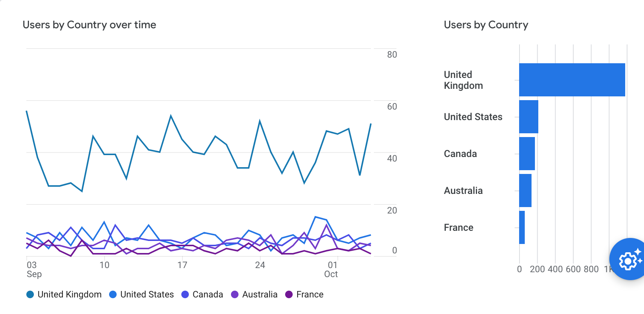Click the 'Users by Country over time' title
The image size is (644, 314).
pos(89,25)
